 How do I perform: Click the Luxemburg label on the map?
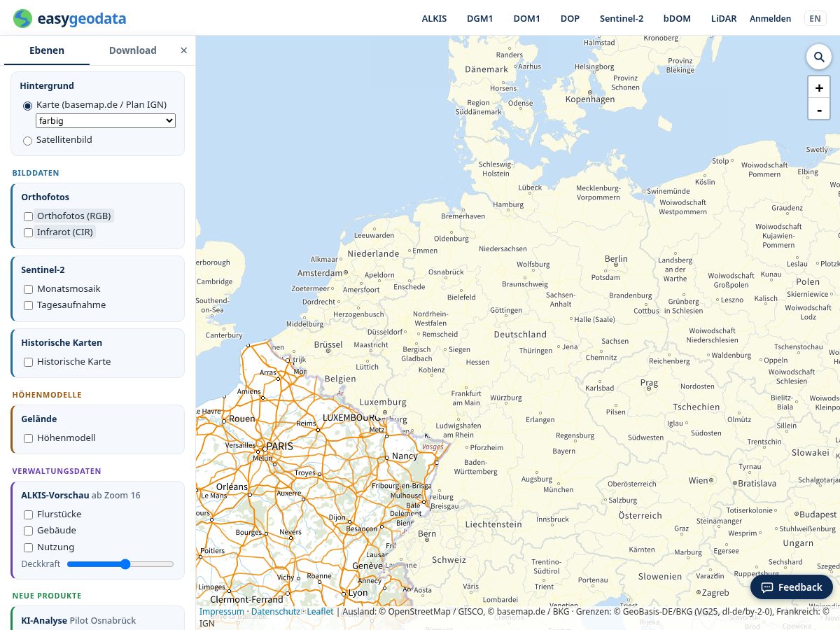[383, 402]
